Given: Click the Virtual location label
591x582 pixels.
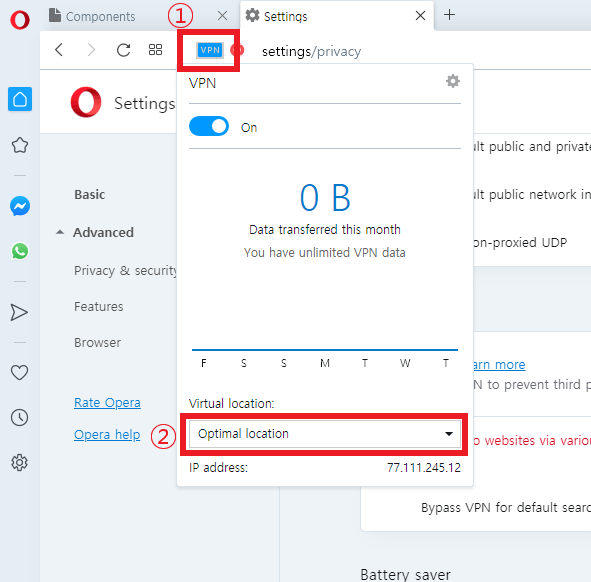Looking at the screenshot, I should pos(231,404).
